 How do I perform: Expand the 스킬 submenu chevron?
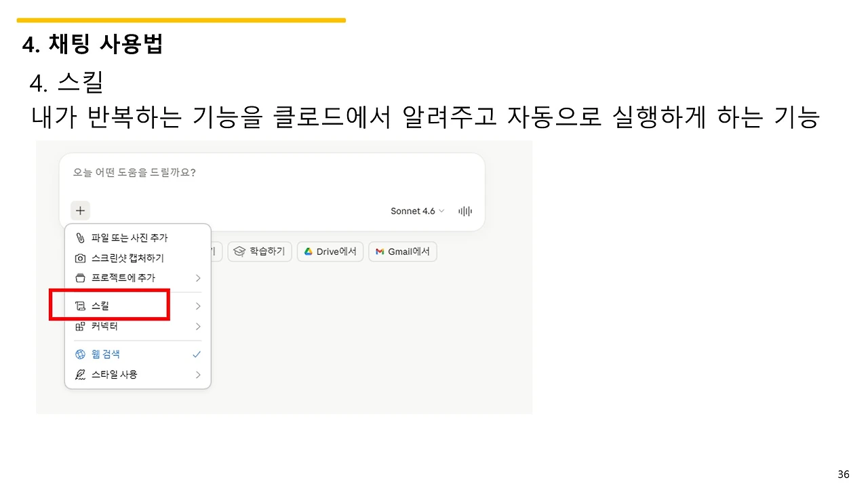point(198,306)
